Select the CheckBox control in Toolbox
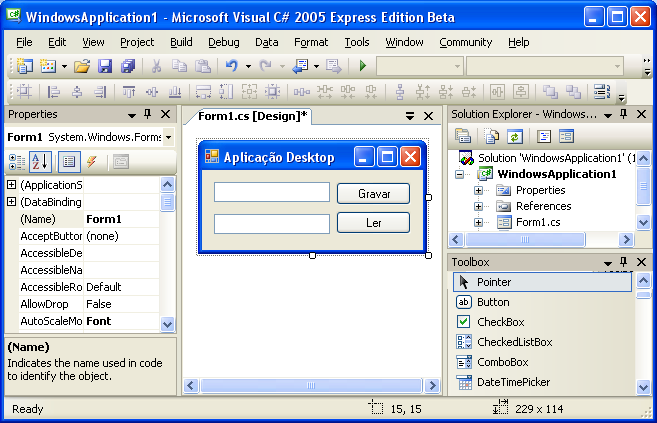The height and width of the screenshot is (423, 657). [x=490, y=322]
